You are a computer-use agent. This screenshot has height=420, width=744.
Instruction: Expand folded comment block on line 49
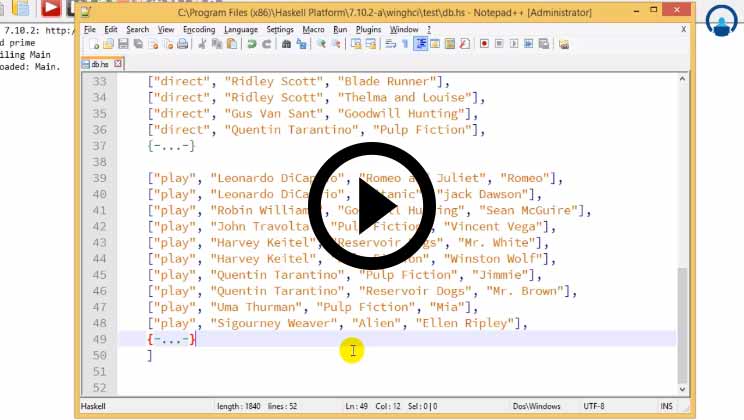(x=170, y=340)
